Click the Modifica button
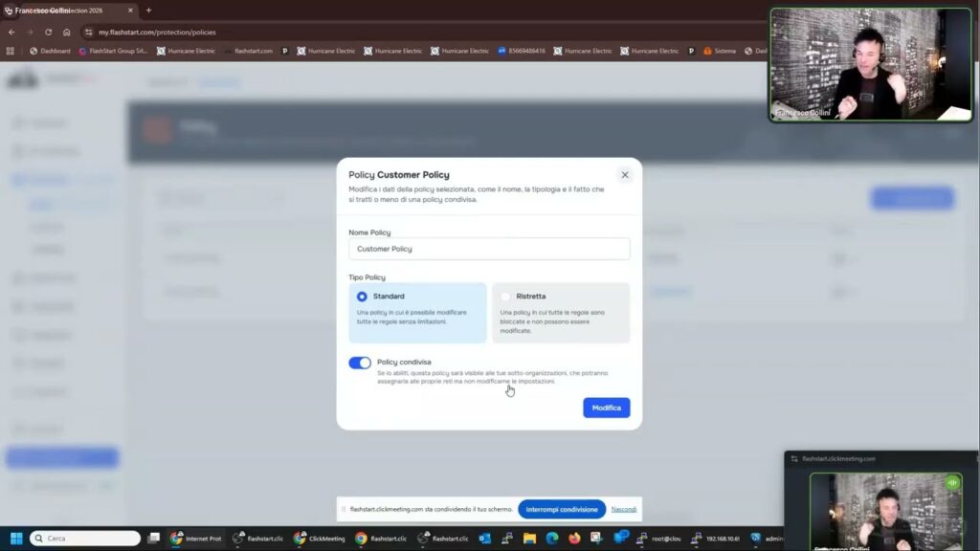 click(606, 408)
